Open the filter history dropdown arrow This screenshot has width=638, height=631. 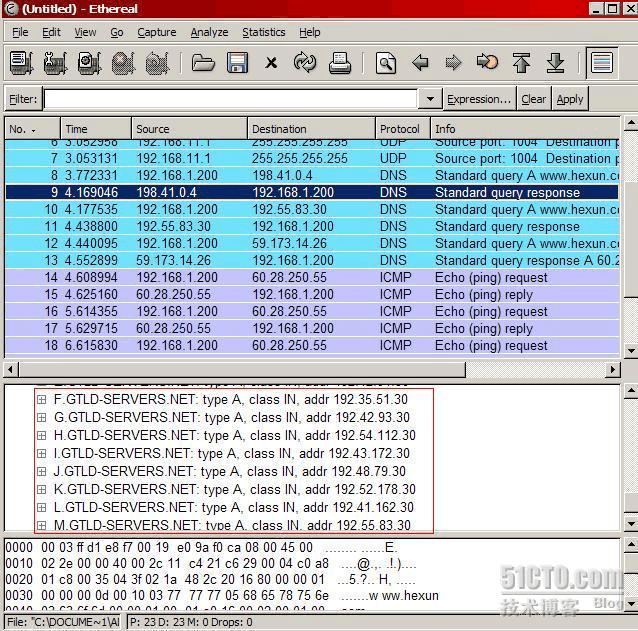tap(429, 99)
